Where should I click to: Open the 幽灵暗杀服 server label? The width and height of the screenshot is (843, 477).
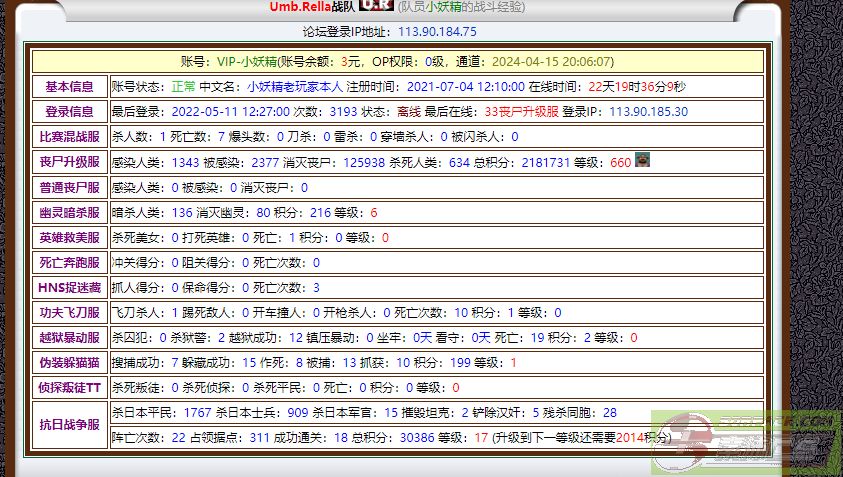(x=70, y=213)
